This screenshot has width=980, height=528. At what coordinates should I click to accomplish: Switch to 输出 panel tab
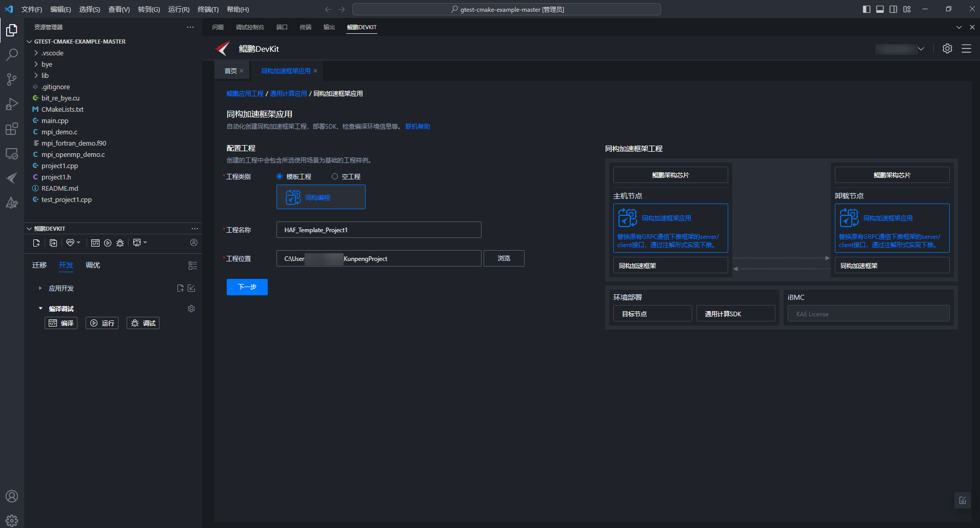point(329,27)
